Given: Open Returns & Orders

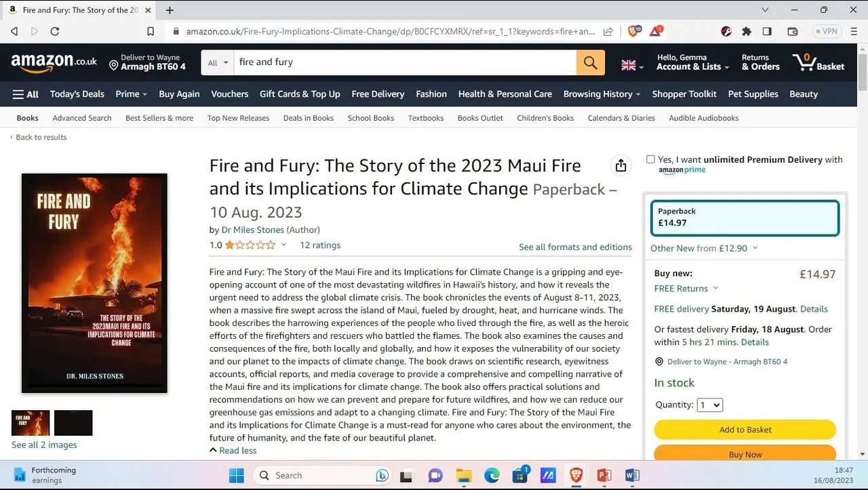Looking at the screenshot, I should coord(760,62).
